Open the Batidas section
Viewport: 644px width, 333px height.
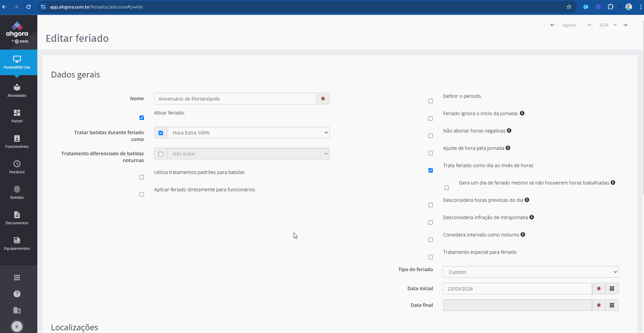coord(17,193)
